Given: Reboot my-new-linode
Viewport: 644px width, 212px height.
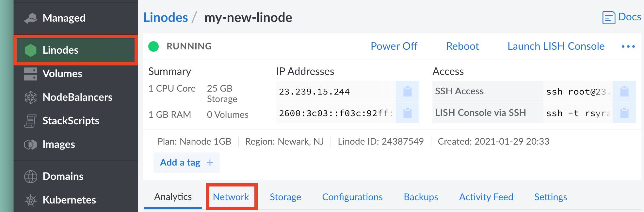Looking at the screenshot, I should click(462, 46).
